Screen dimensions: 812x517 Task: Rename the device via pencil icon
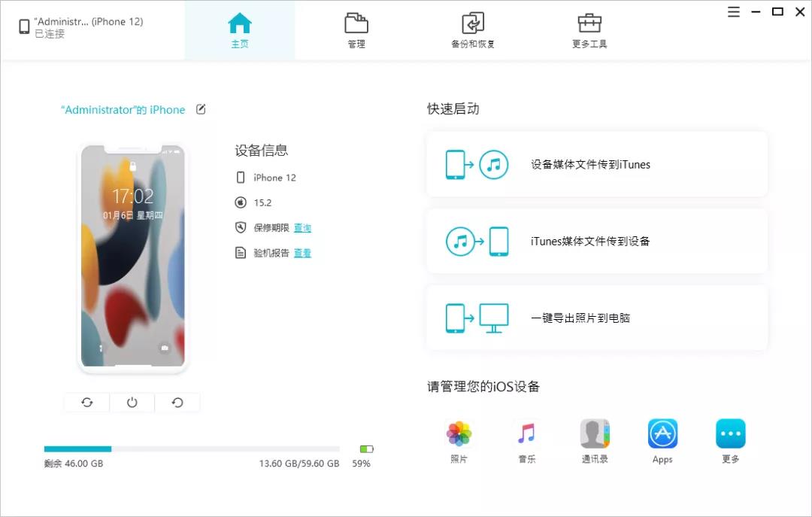coord(200,109)
